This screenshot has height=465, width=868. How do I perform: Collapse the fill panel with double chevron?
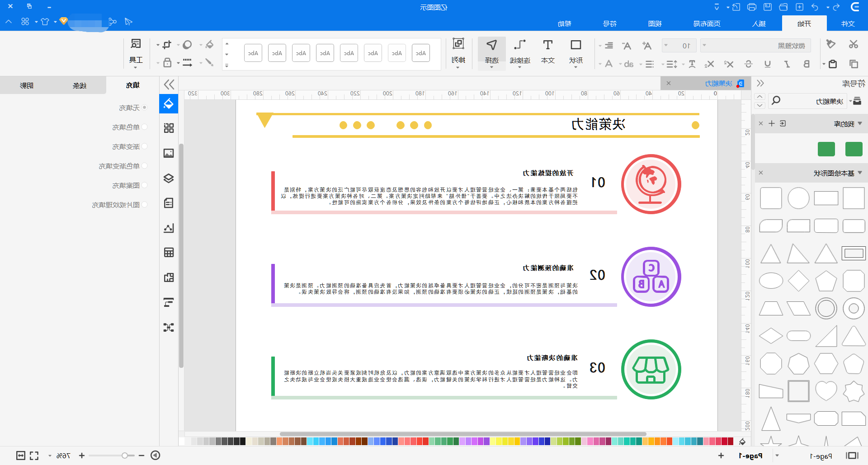pyautogui.click(x=169, y=85)
